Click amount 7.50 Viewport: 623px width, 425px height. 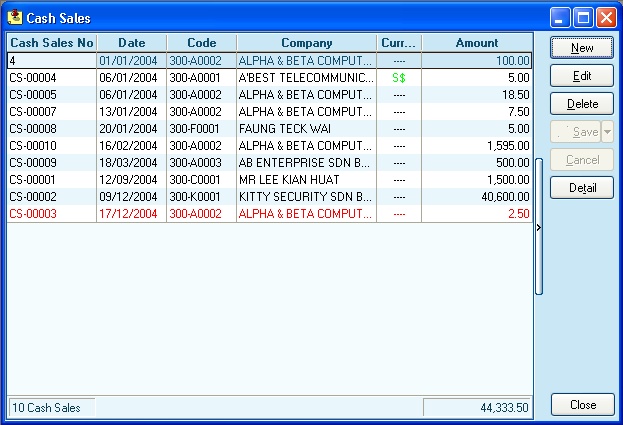coord(519,112)
